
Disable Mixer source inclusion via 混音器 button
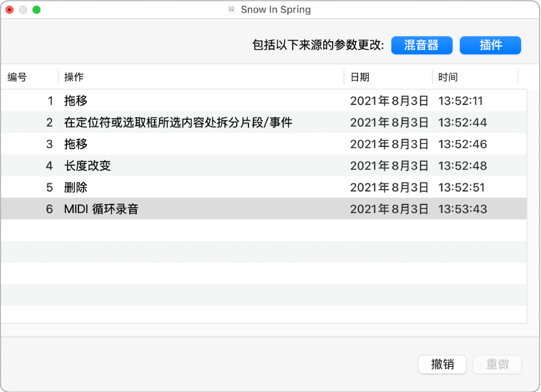pos(422,45)
